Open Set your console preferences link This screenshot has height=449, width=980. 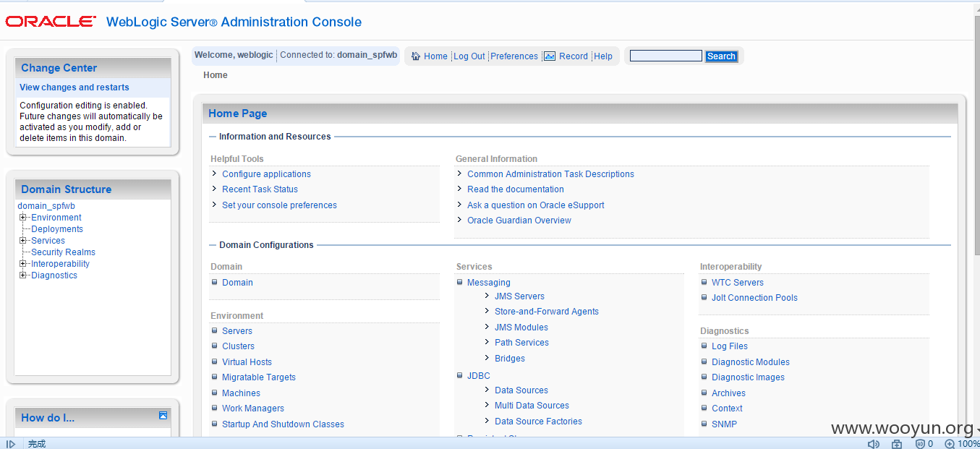click(279, 205)
